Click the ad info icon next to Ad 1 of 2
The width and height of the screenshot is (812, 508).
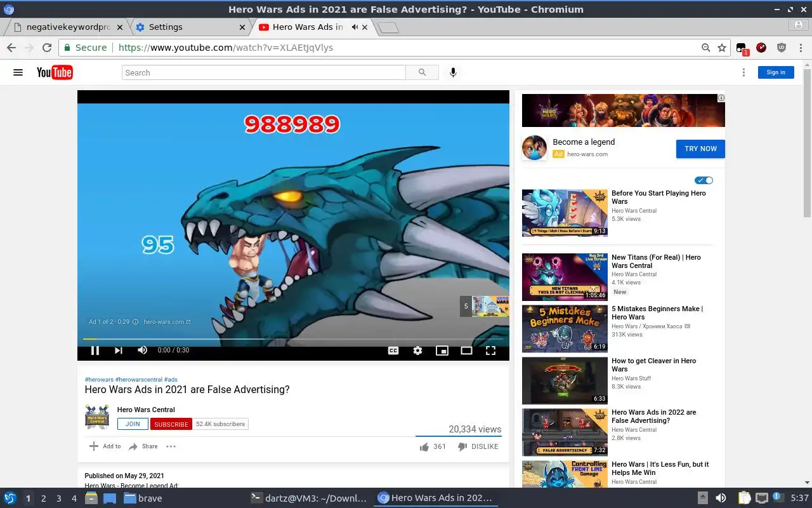(x=135, y=322)
